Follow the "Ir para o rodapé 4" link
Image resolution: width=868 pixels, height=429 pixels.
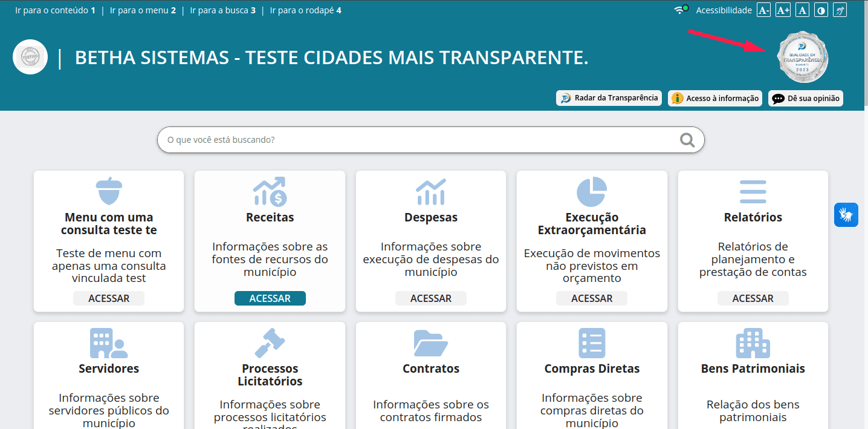[305, 10]
